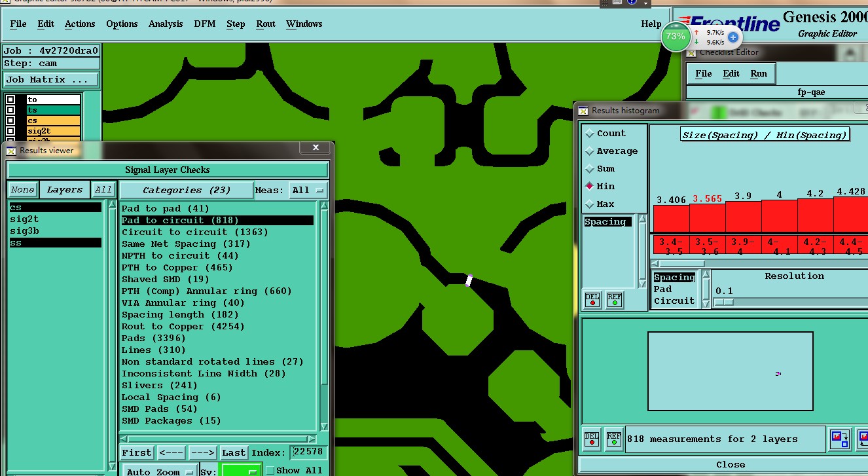This screenshot has height=476, width=868.
Task: Click the categories list vertical scrollbar
Action: (324, 318)
